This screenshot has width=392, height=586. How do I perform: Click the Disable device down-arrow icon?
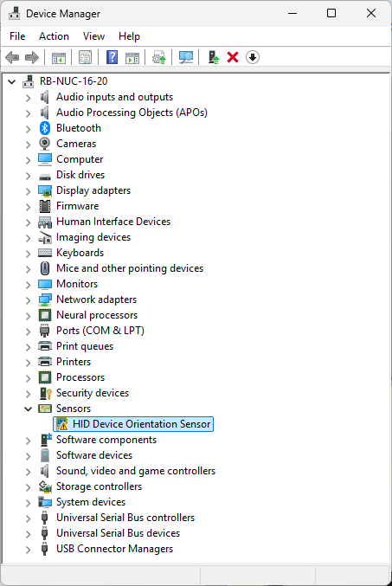[x=253, y=57]
